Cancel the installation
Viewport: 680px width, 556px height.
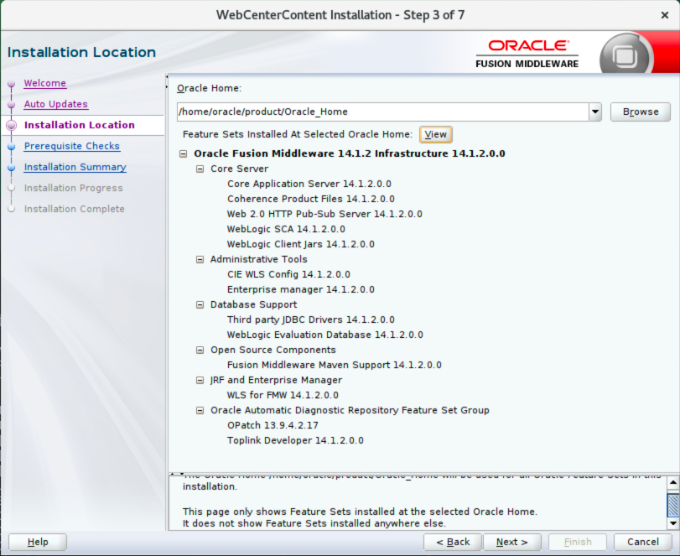[x=643, y=542]
